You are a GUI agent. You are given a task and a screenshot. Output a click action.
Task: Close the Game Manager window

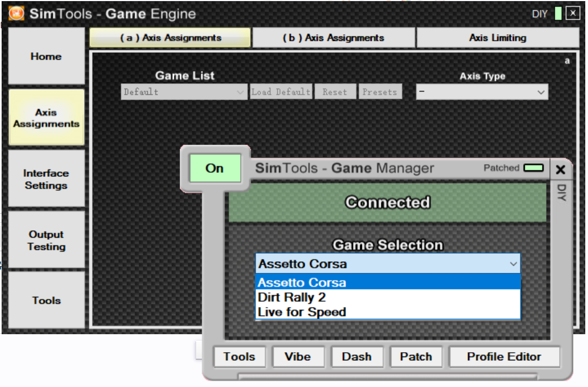pyautogui.click(x=560, y=170)
